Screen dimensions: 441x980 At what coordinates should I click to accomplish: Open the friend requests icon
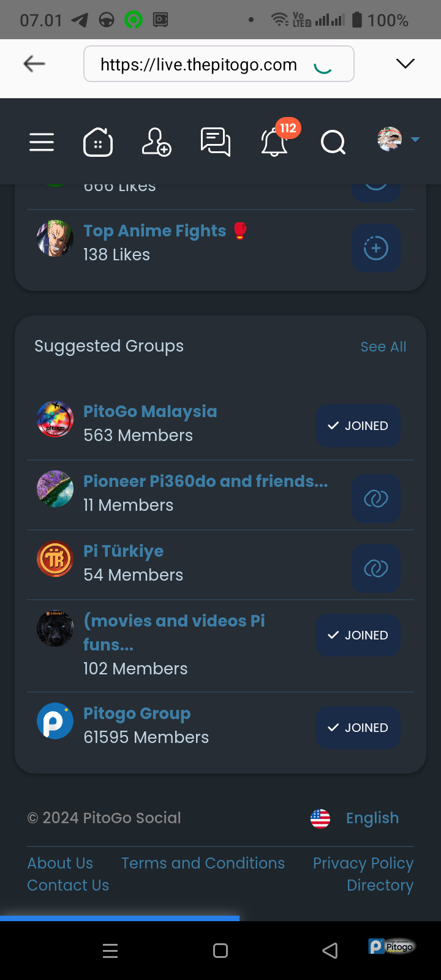[x=156, y=142]
